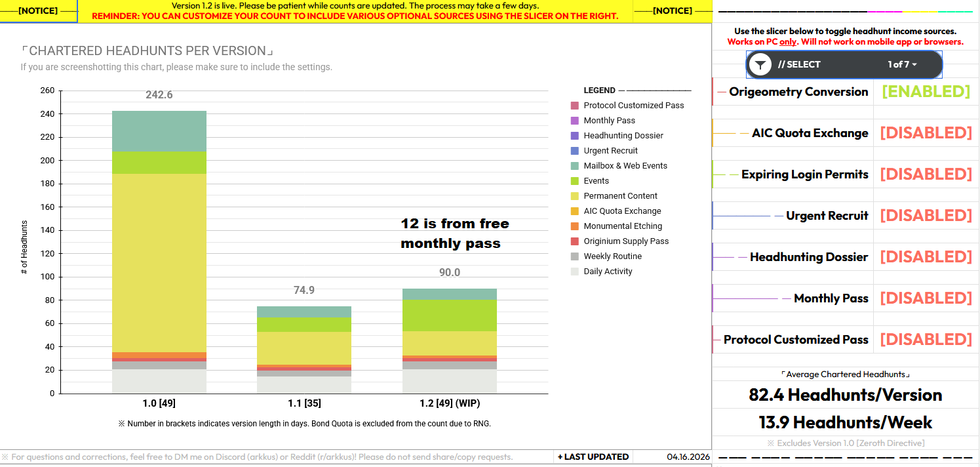Click the Mailbox & Web Events segment of 1.0 bar
This screenshot has width=980, height=467.
click(159, 131)
